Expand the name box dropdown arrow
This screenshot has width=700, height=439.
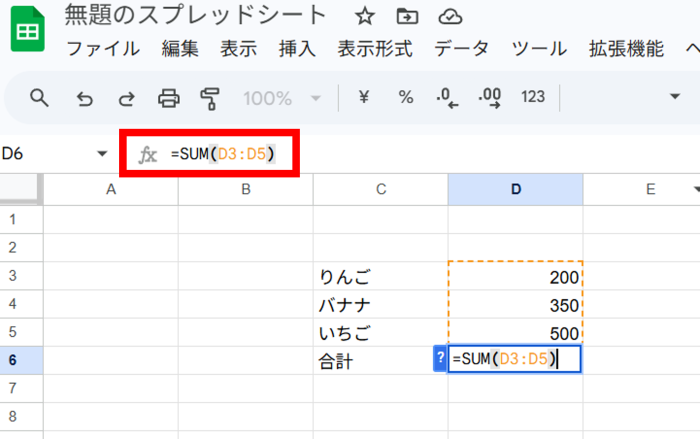(x=102, y=153)
